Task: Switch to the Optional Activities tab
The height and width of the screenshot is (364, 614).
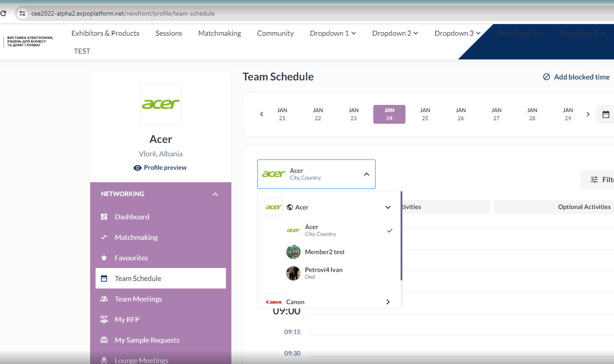Action: pyautogui.click(x=584, y=207)
